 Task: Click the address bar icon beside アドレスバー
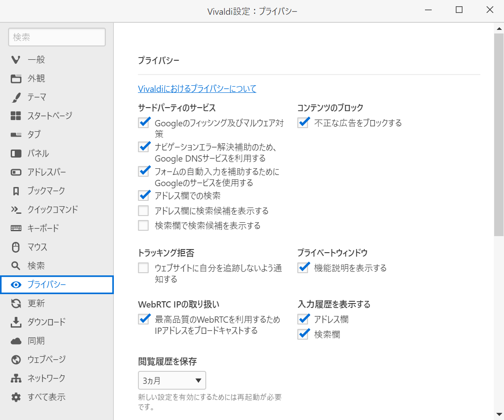(16, 172)
